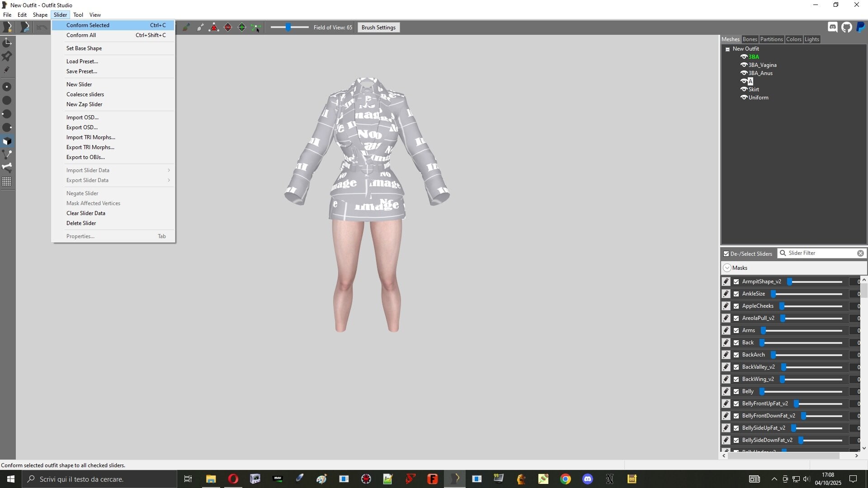Click the taskbar search box
Viewport: 868px width, 488px height.
pos(99,479)
